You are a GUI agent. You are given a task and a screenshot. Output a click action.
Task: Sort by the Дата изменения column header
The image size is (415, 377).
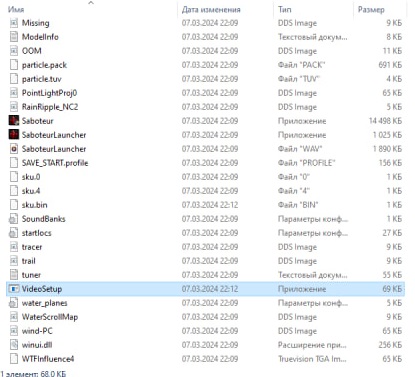tap(211, 9)
